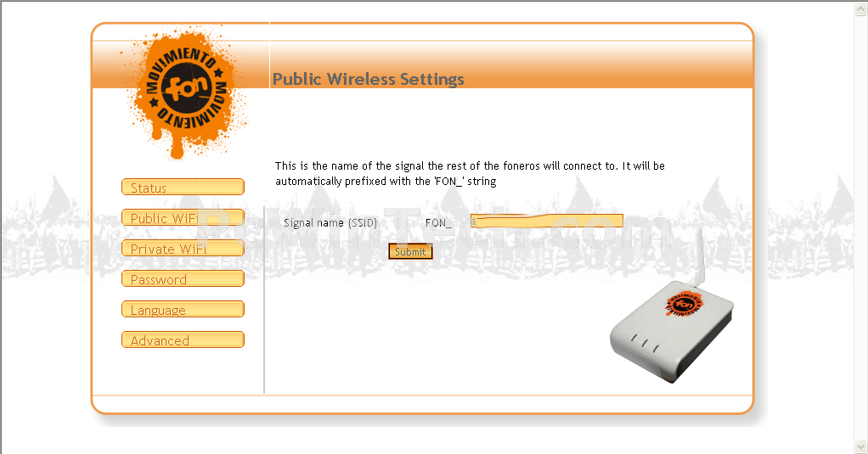Viewport: 868px width, 454px height.
Task: Click the foneros description paragraph
Action: click(x=470, y=174)
